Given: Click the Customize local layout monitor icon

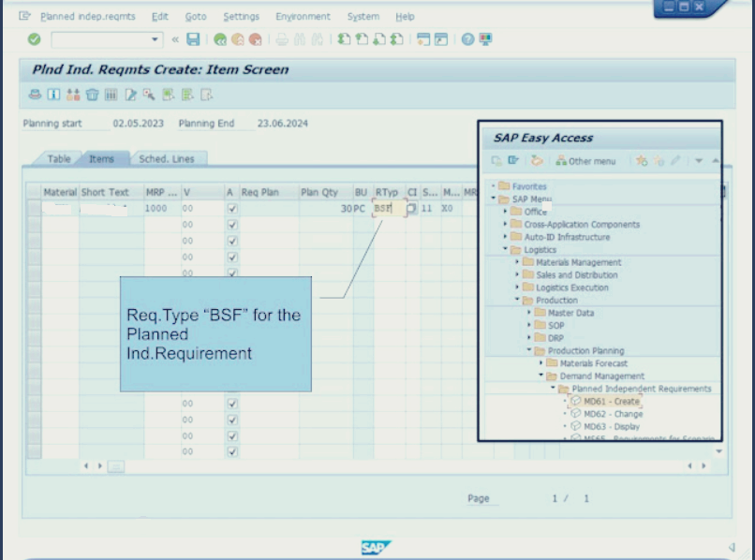Looking at the screenshot, I should click(x=485, y=39).
